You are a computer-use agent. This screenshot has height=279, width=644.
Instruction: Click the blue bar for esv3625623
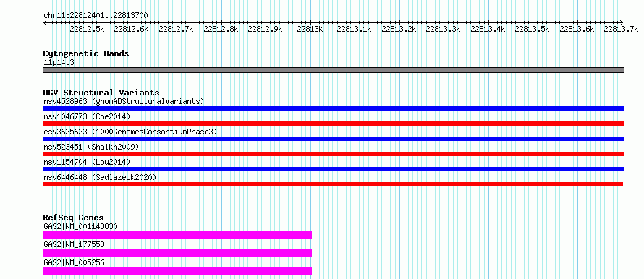tap(333, 139)
